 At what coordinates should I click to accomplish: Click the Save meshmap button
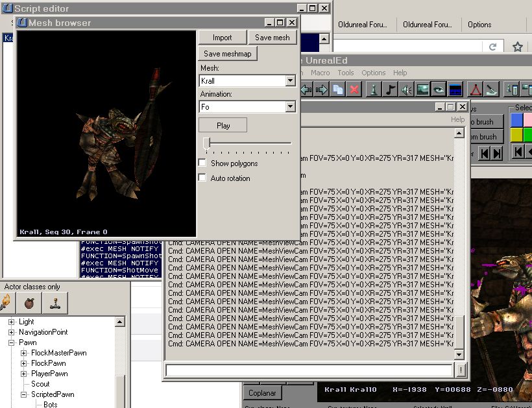[x=227, y=54]
